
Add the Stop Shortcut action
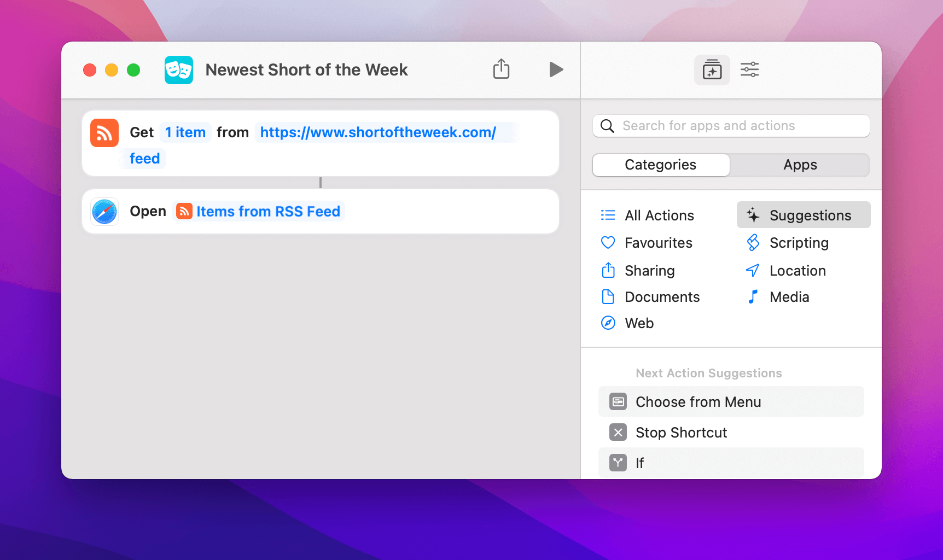pyautogui.click(x=681, y=432)
